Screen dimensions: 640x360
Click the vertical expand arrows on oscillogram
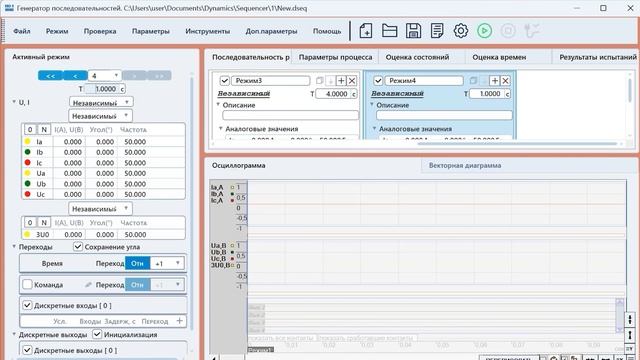(x=630, y=319)
